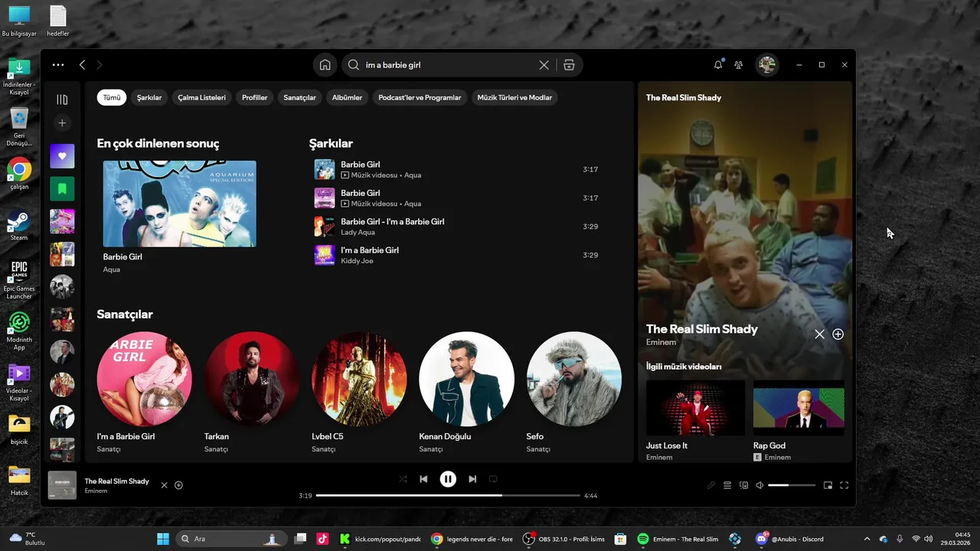The height and width of the screenshot is (551, 980).
Task: Open the mini player
Action: pyautogui.click(x=828, y=485)
